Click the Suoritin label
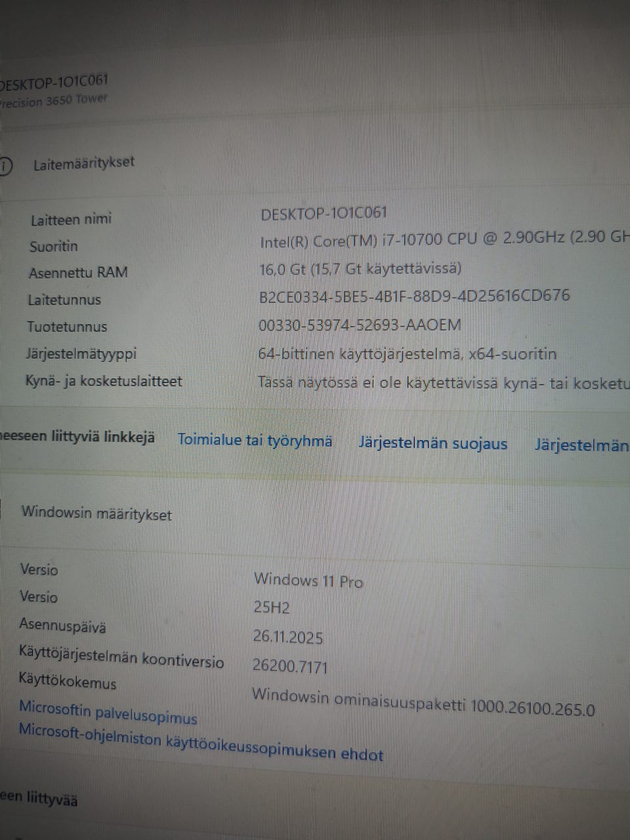The height and width of the screenshot is (840, 630). pos(54,247)
